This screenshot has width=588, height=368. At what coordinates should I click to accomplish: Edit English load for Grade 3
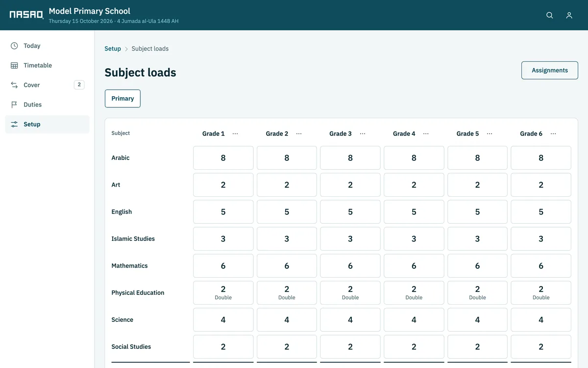click(x=350, y=212)
